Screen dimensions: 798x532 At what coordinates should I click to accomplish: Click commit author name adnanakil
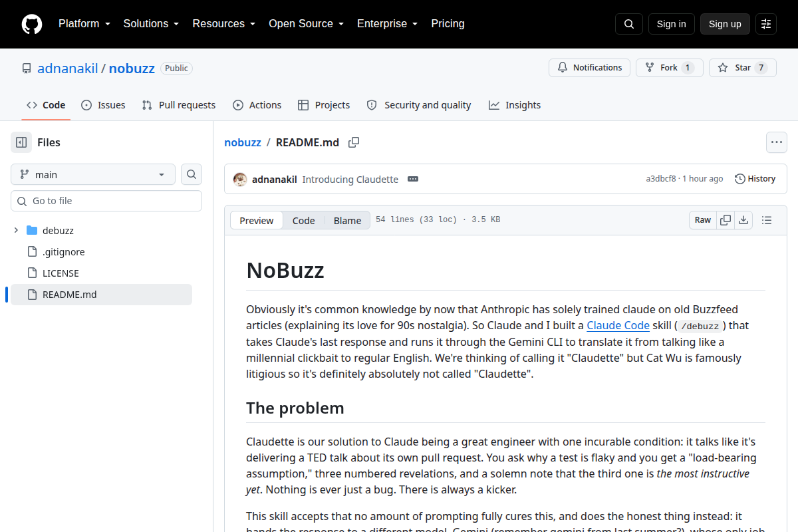275,180
